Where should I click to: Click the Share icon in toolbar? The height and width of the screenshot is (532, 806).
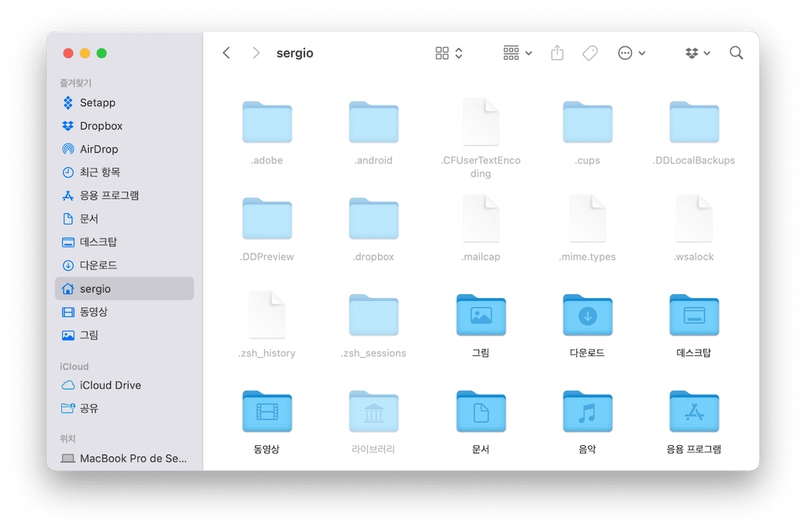pos(557,53)
